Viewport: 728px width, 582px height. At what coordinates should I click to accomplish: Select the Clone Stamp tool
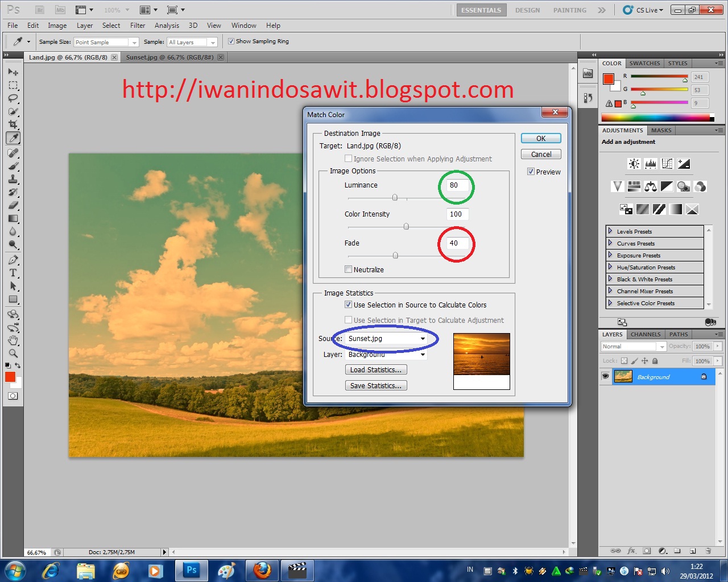pyautogui.click(x=13, y=179)
